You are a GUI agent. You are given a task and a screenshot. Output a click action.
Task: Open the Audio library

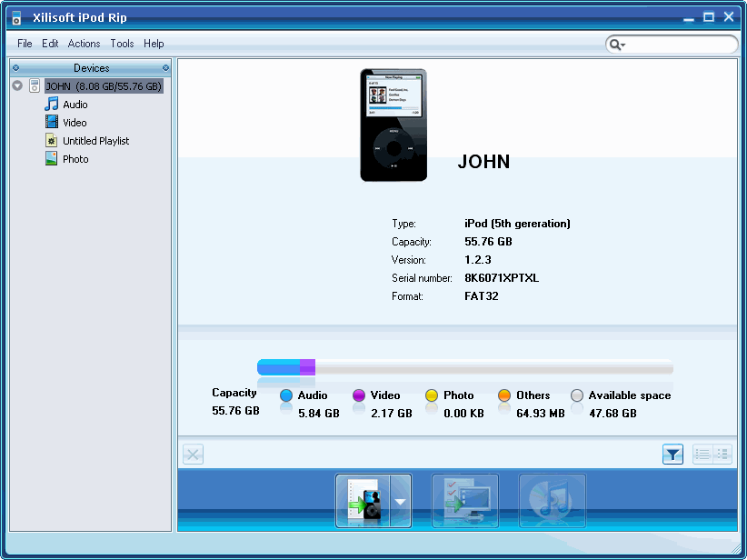[x=75, y=105]
